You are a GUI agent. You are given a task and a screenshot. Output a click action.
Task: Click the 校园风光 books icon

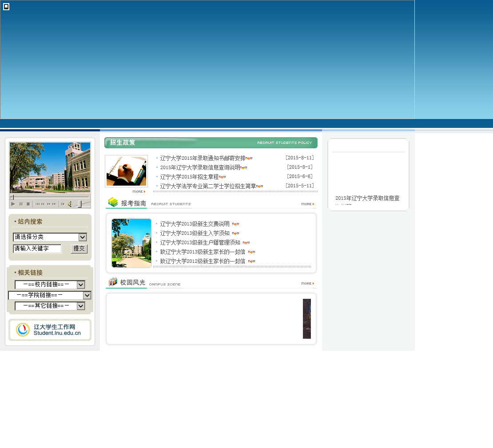113,281
